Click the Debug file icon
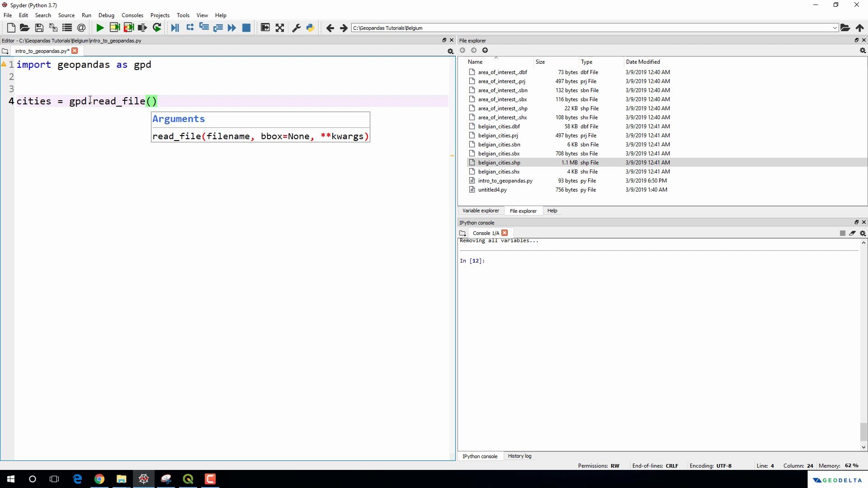 (175, 28)
